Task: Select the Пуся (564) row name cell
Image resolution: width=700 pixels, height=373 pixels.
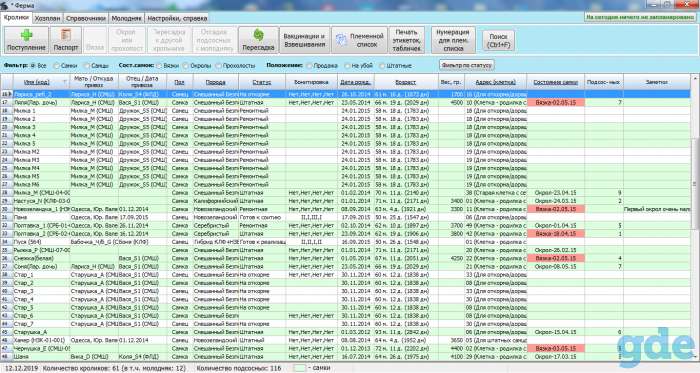Action: [41, 242]
